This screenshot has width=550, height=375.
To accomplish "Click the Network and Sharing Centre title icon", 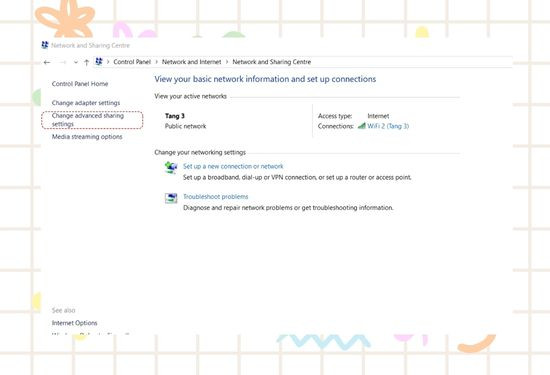I will click(45, 45).
